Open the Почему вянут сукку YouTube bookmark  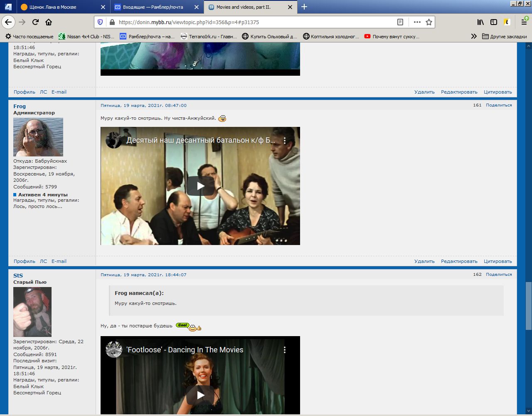[392, 36]
